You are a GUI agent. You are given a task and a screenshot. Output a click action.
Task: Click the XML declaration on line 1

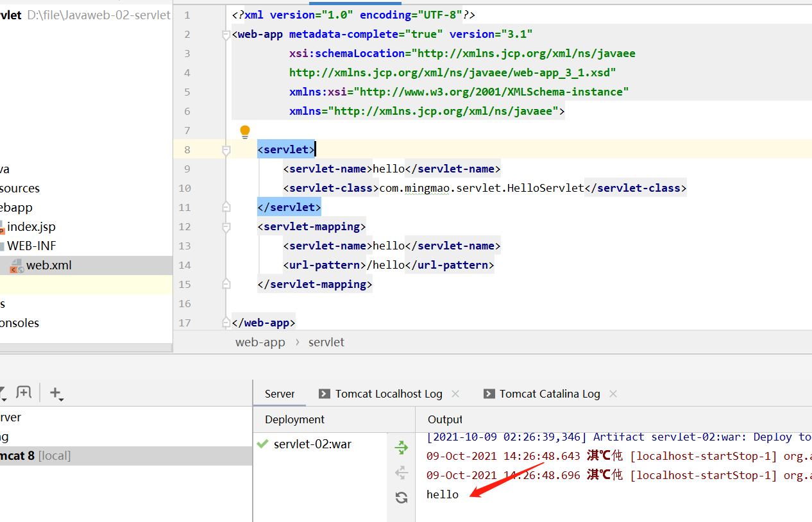(x=353, y=15)
